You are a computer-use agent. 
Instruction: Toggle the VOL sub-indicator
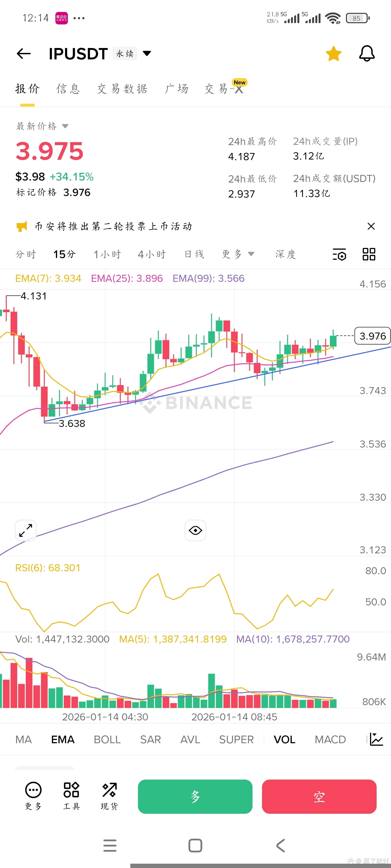coord(284,740)
